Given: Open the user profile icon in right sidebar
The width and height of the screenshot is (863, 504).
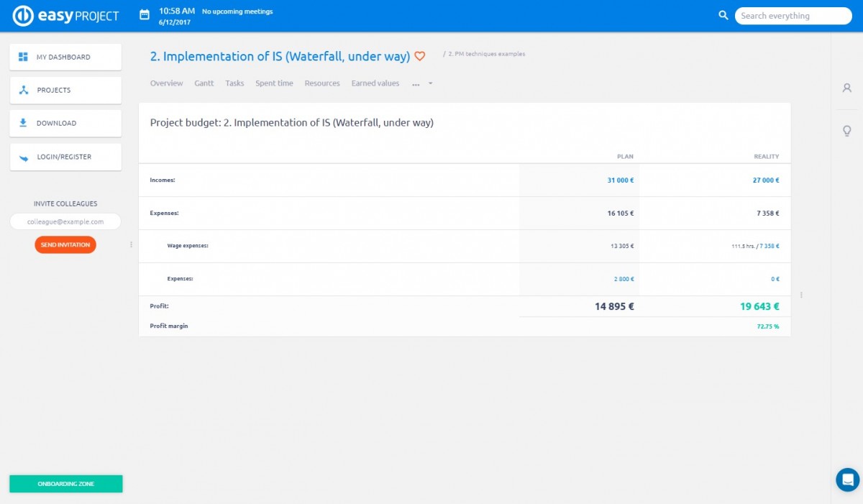Looking at the screenshot, I should [x=847, y=88].
